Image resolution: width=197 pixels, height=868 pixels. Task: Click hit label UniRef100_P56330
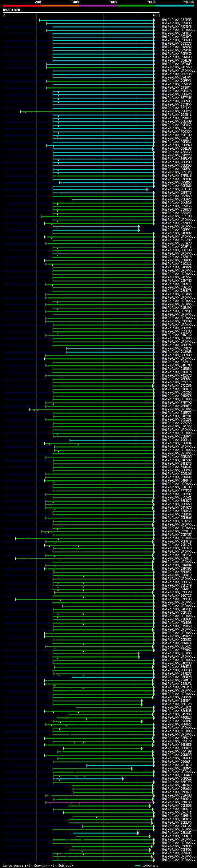(177, 131)
